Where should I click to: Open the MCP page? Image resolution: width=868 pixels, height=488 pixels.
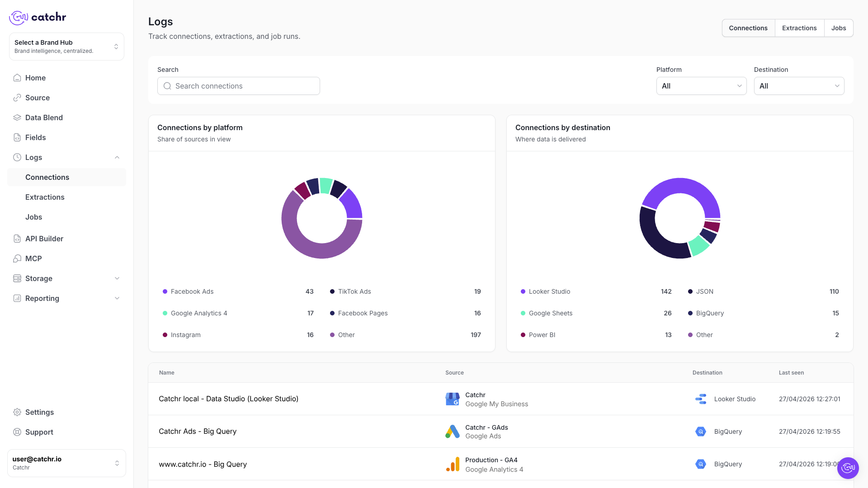click(66, 258)
